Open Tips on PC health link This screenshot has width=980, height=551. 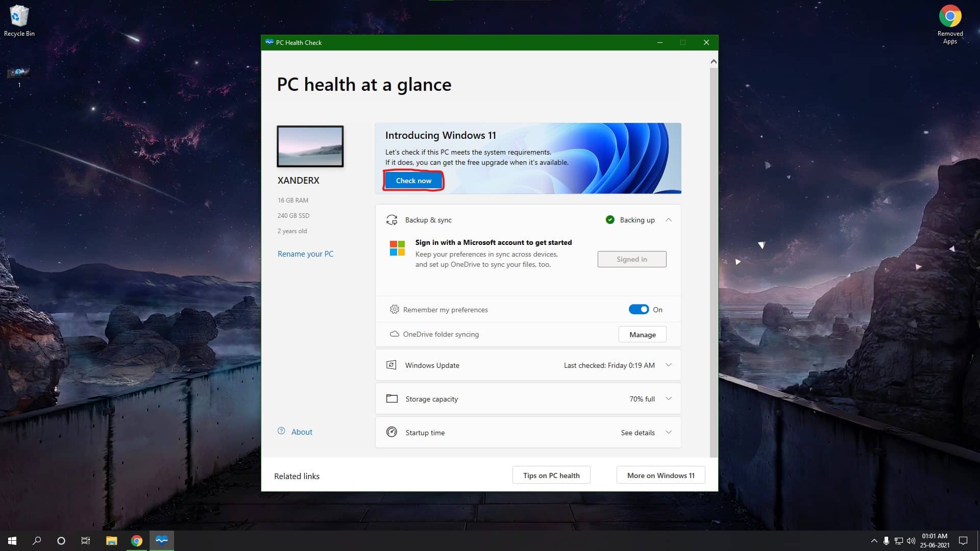click(x=551, y=475)
